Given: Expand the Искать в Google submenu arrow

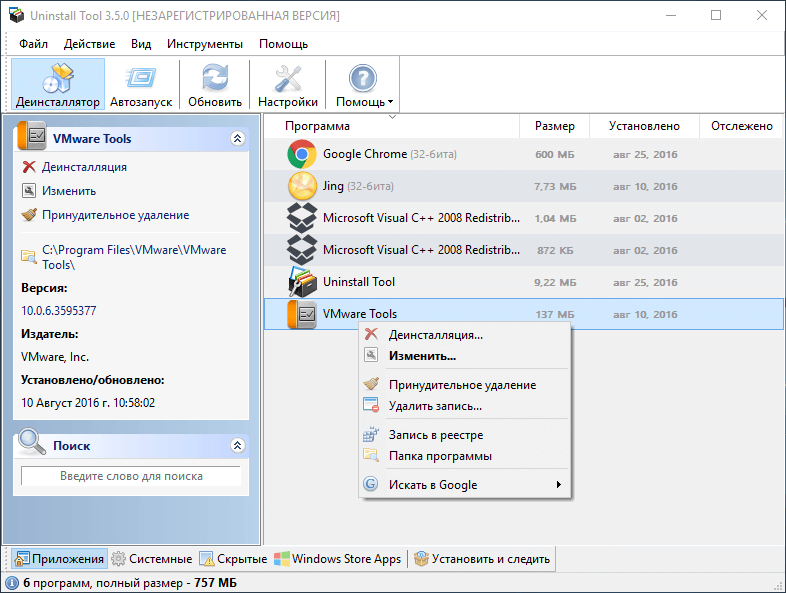Looking at the screenshot, I should pyautogui.click(x=558, y=484).
